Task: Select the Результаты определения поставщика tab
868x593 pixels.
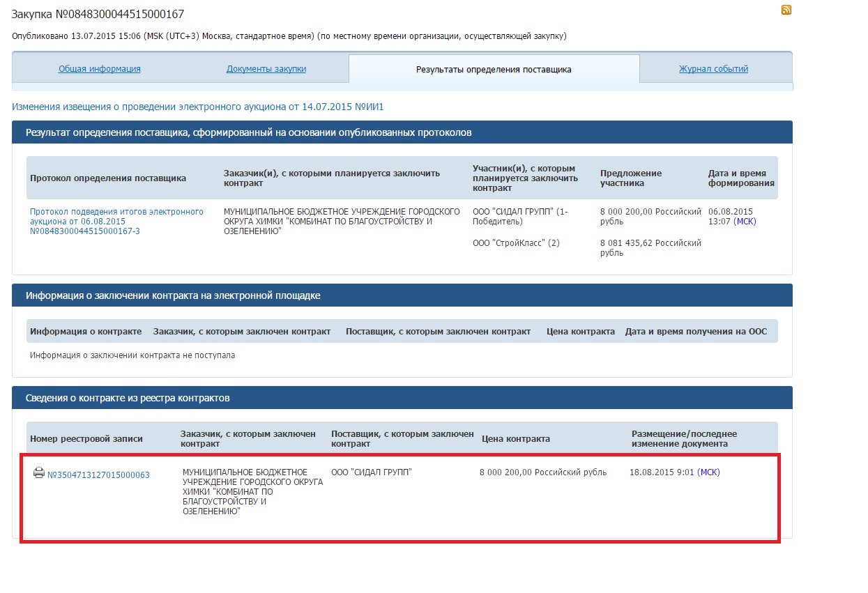Action: click(494, 70)
